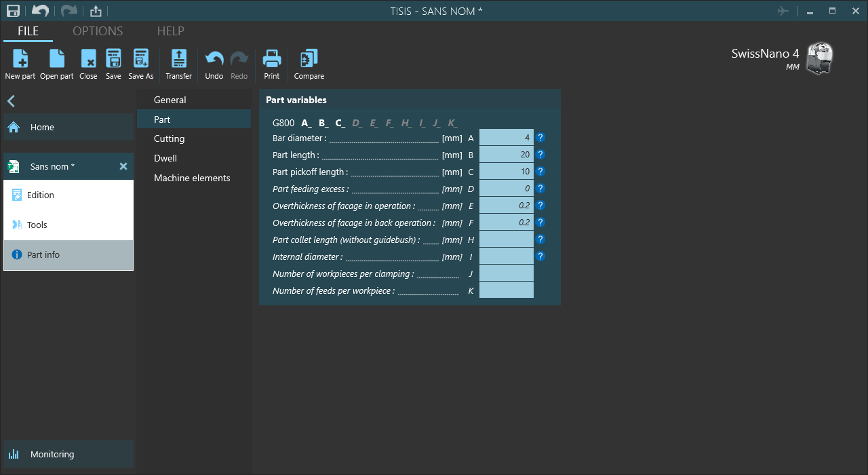
Task: Open Monitoring panel at bottom left
Action: pos(52,454)
